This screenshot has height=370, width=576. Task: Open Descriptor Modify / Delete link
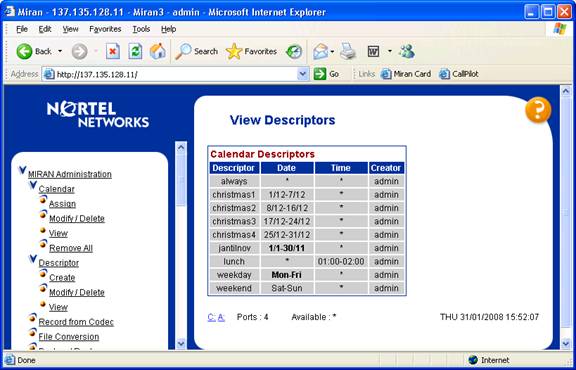coord(77,292)
